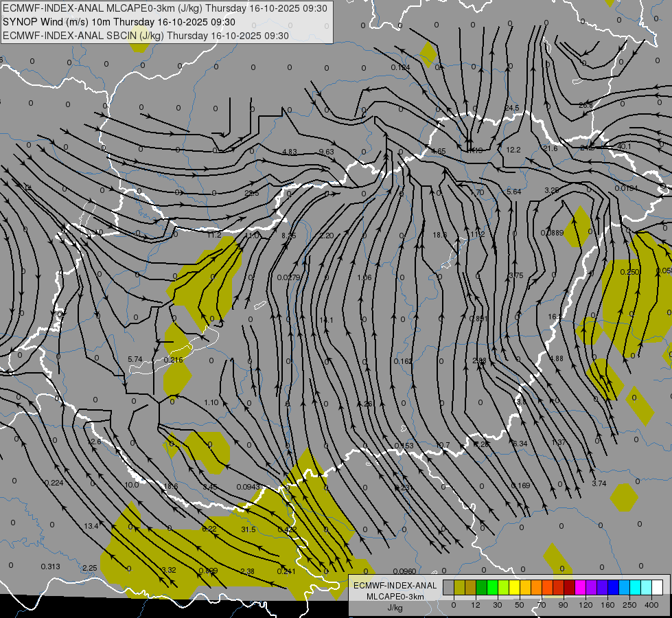Click the legend tick label 120
This screenshot has width=672, height=618.
pyautogui.click(x=586, y=605)
